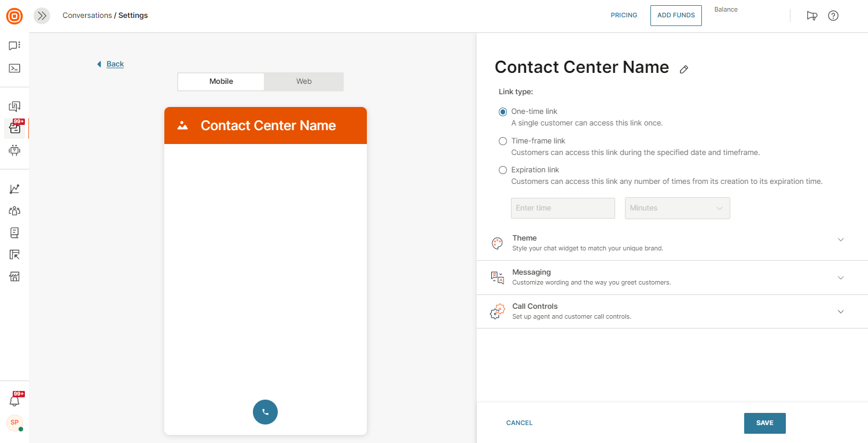Image resolution: width=868 pixels, height=443 pixels.
Task: Open the Minutes time unit dropdown
Action: pyautogui.click(x=677, y=208)
